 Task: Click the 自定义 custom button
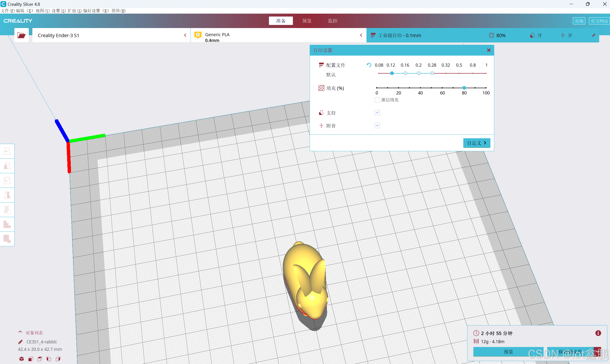tap(476, 143)
